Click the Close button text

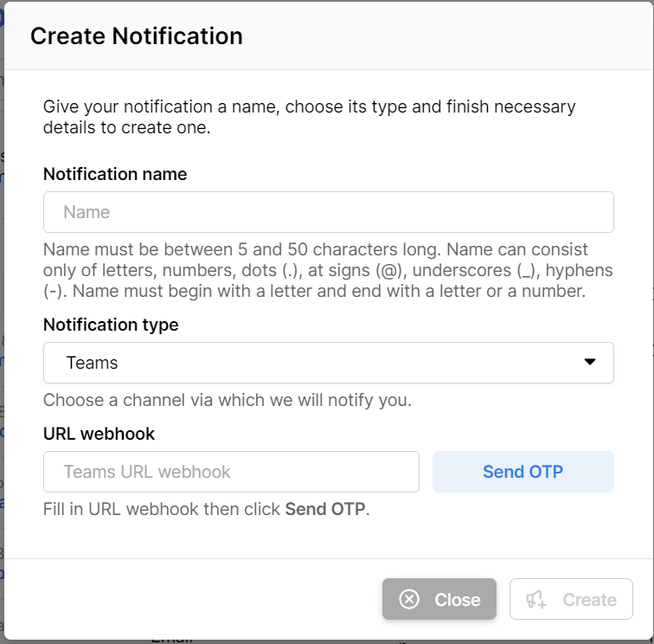(458, 600)
